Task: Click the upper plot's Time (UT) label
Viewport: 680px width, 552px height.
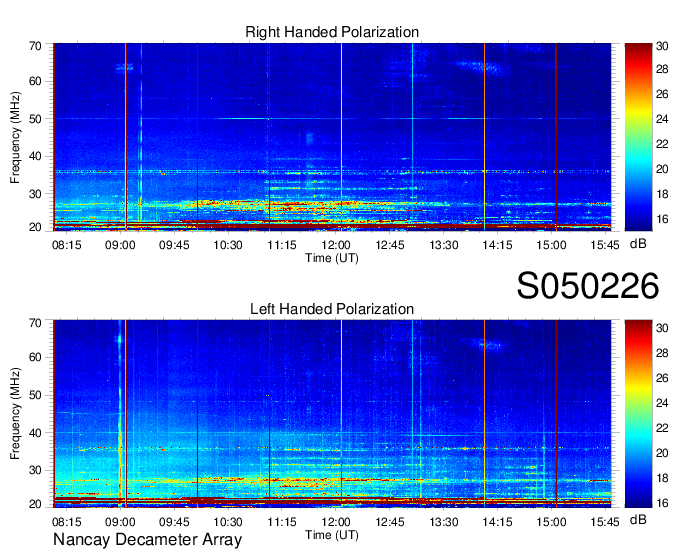Action: 332,258
